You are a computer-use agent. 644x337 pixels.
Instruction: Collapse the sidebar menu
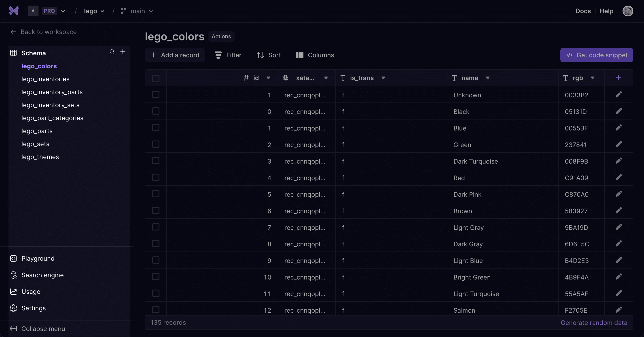coord(37,328)
